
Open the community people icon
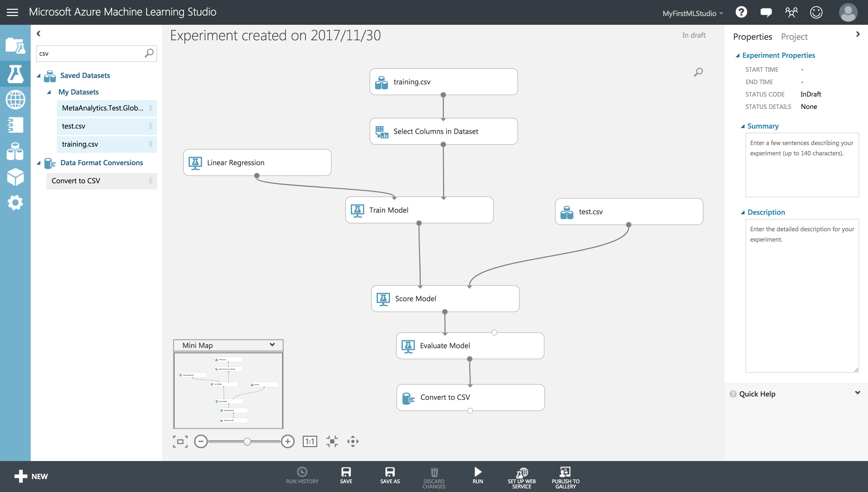pos(791,12)
